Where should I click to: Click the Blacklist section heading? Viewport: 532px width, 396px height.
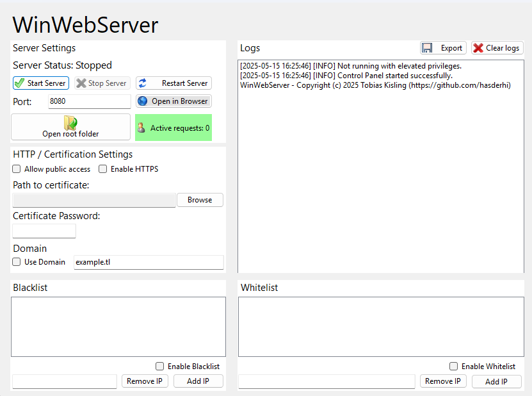click(x=30, y=288)
